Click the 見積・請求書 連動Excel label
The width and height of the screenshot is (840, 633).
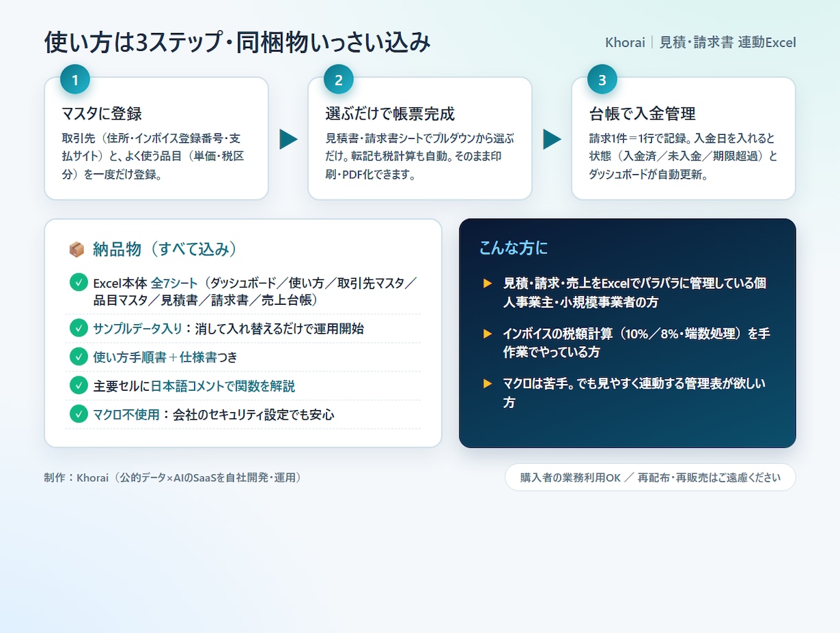728,43
